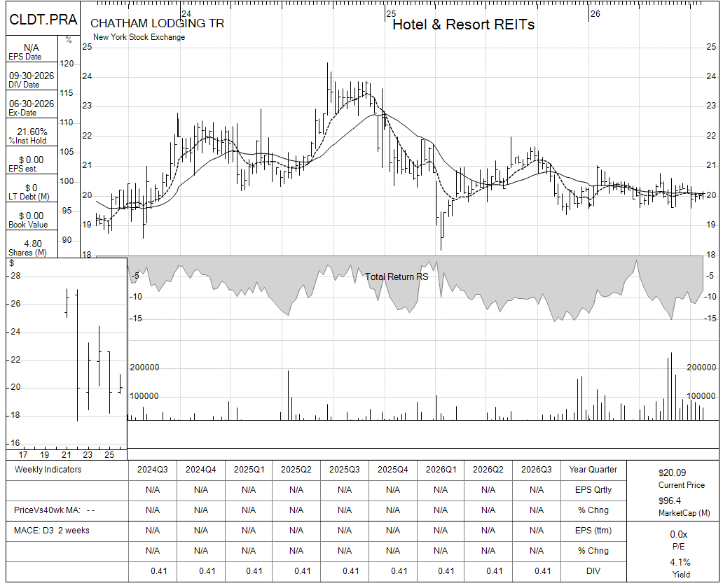Click the Weekly Indicators header
Viewport: 723px width, 588px height.
point(48,470)
